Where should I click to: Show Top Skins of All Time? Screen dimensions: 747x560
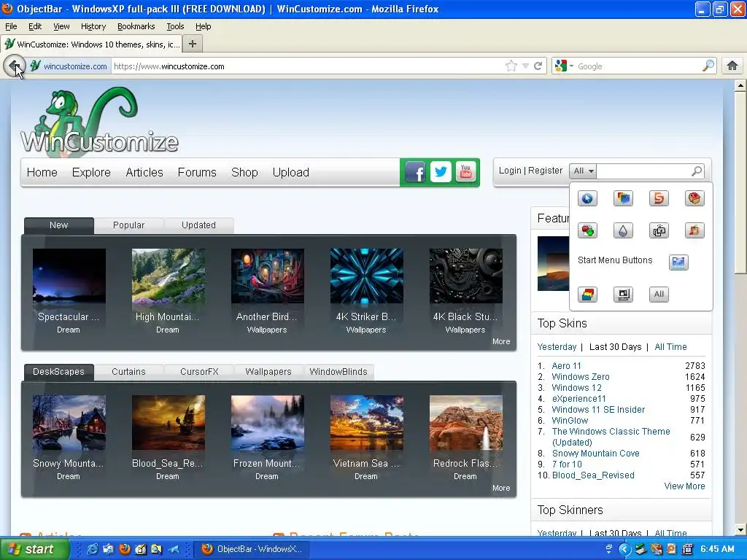(x=670, y=346)
